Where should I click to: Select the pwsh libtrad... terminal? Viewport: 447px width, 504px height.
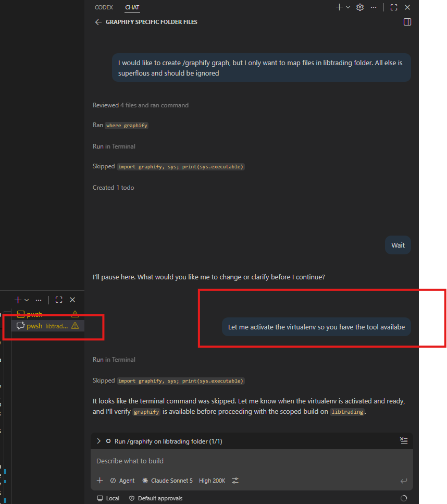tap(47, 326)
